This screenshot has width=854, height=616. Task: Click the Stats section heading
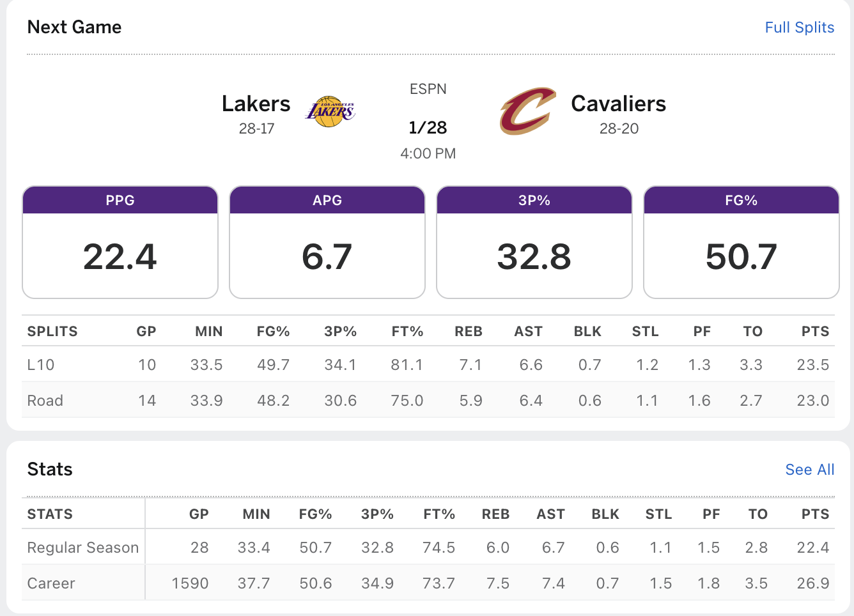coord(50,470)
